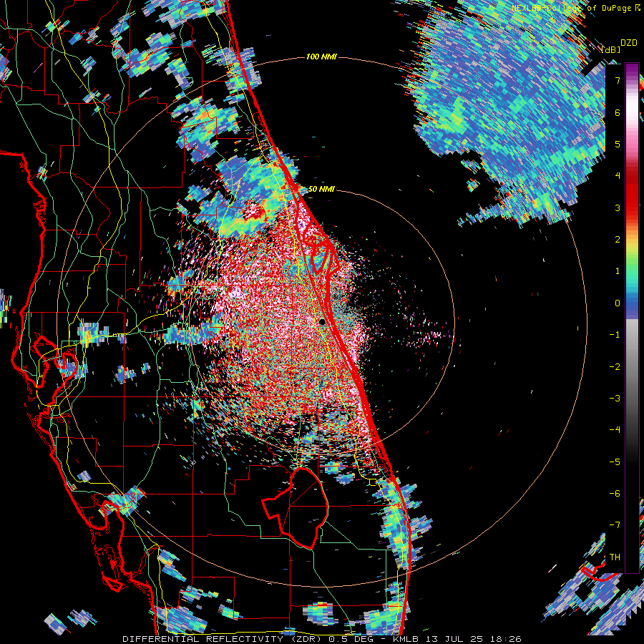Click the NEXLAB-College of DuPage header text
This screenshot has width=644, height=644.
click(x=576, y=8)
